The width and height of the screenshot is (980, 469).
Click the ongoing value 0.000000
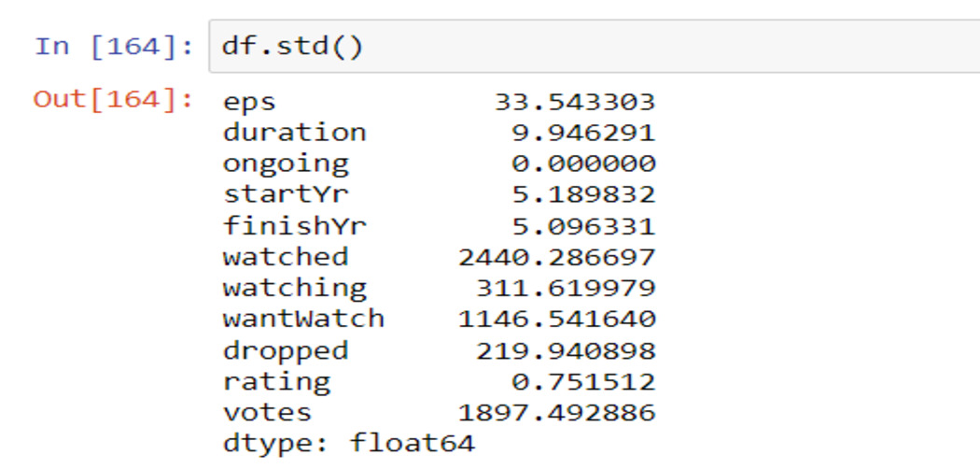pos(583,163)
